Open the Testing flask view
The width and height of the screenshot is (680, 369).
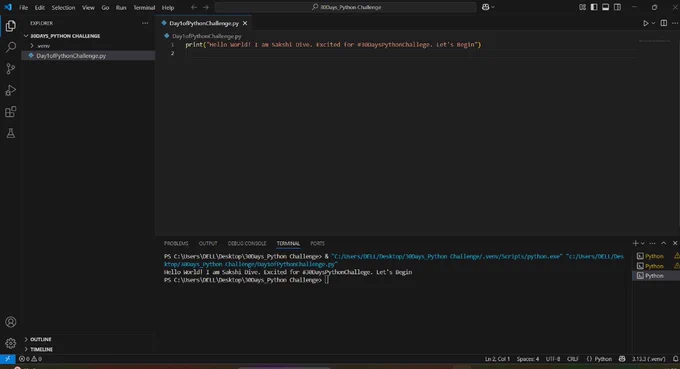[10, 133]
